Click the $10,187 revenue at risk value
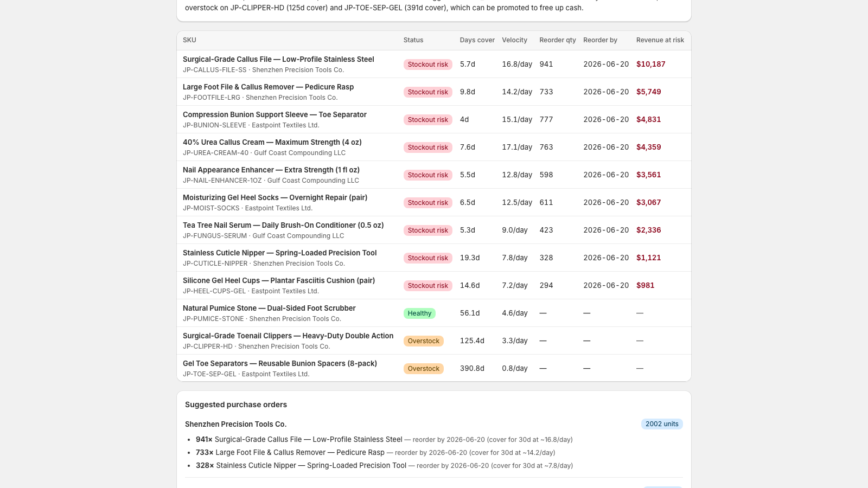 (650, 64)
